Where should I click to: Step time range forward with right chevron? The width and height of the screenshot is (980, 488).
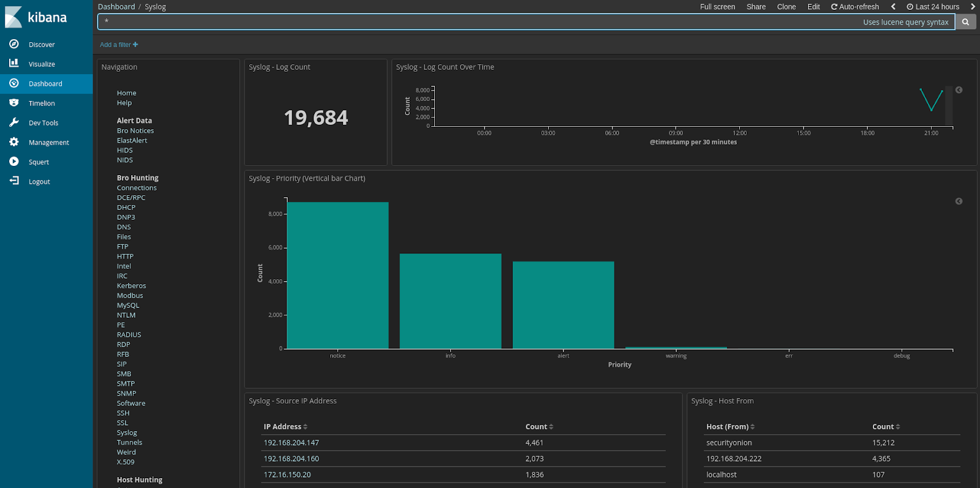click(x=972, y=7)
